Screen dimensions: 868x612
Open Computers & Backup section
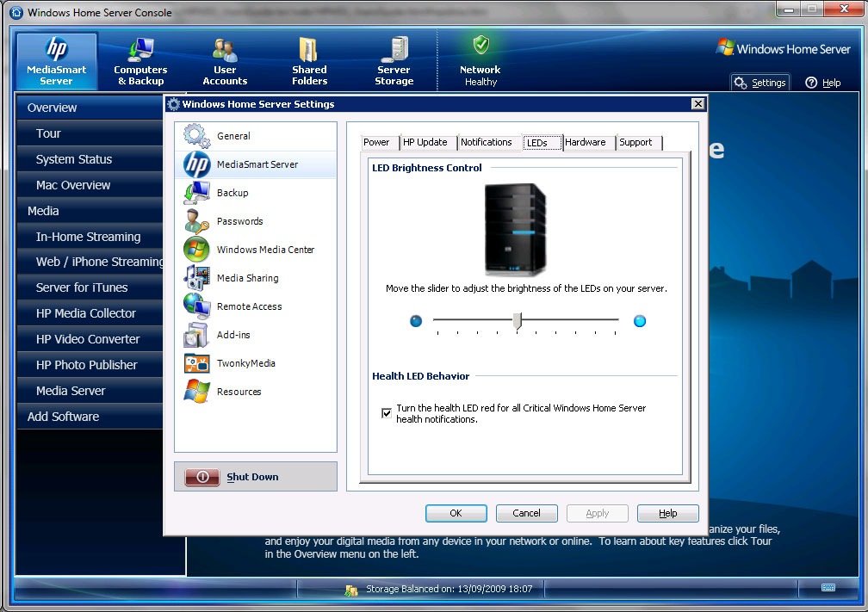(x=140, y=61)
